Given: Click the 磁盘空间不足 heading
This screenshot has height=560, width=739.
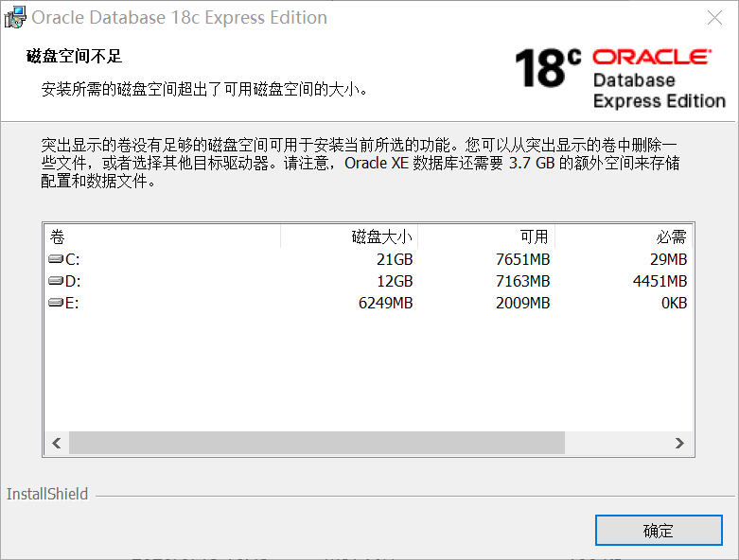Looking at the screenshot, I should coord(74,56).
